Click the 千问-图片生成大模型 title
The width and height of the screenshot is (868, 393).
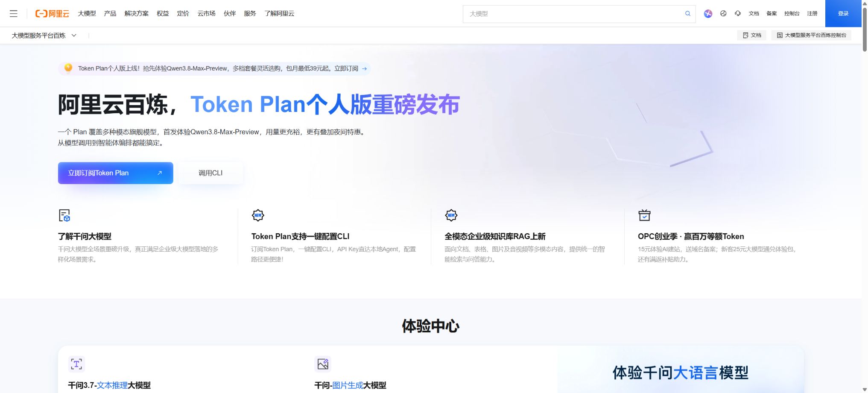pos(350,385)
